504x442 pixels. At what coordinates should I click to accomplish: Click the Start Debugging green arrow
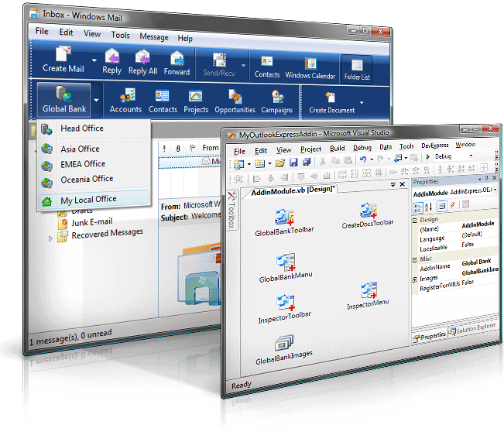[428, 157]
